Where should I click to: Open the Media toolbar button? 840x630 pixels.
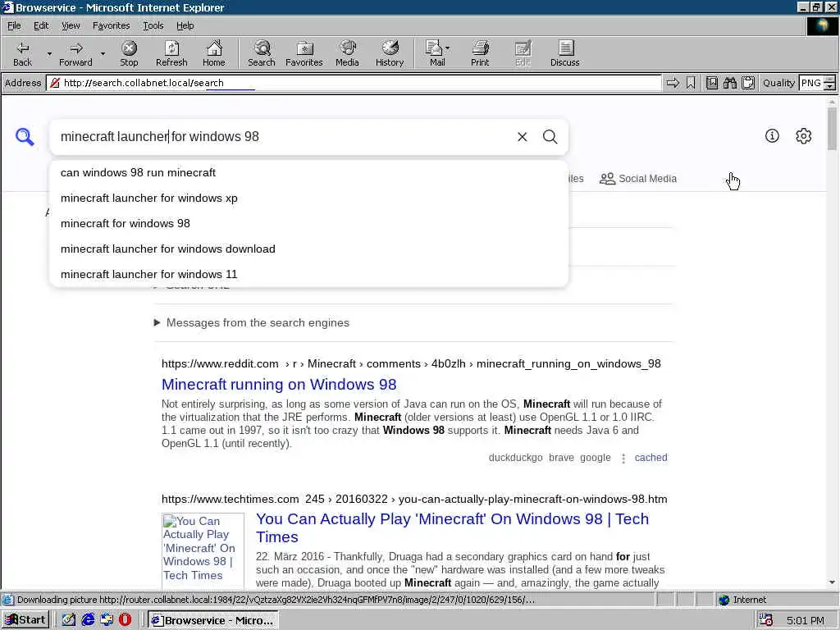(347, 53)
